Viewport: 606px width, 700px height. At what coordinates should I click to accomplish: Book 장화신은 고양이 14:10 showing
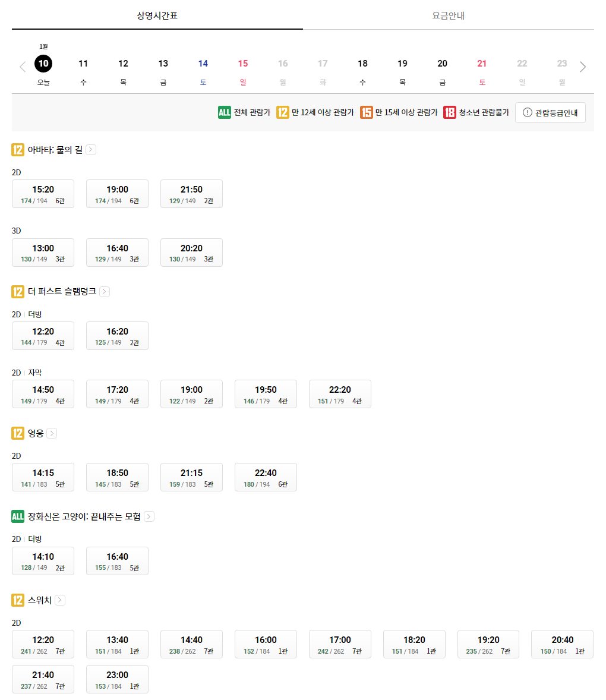coord(43,561)
